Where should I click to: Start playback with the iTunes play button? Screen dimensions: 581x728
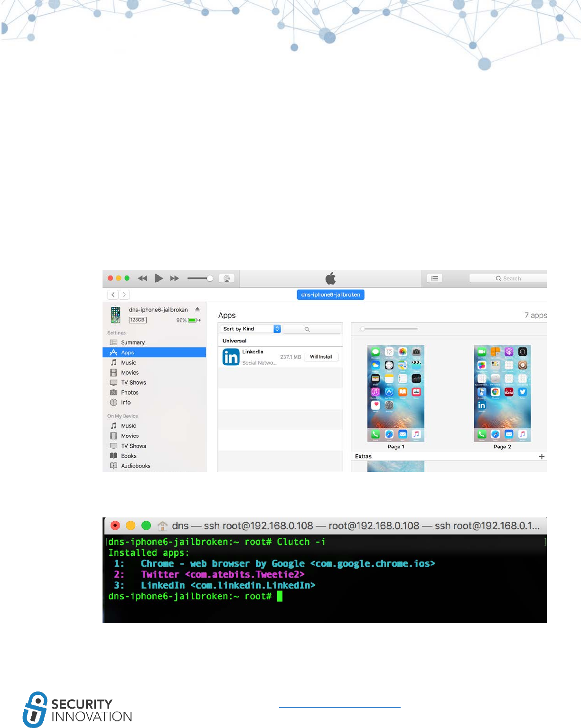pyautogui.click(x=159, y=278)
